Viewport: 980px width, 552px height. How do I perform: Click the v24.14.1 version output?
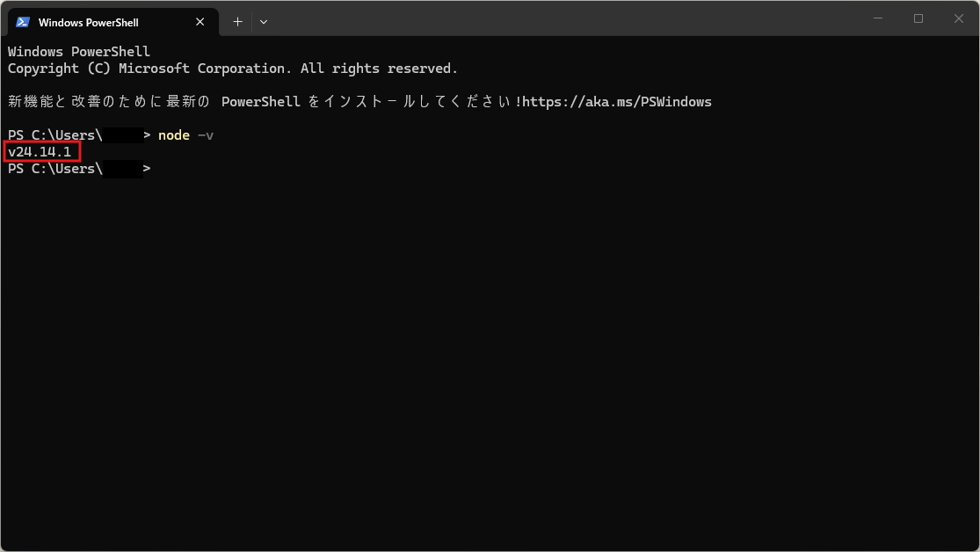tap(40, 152)
